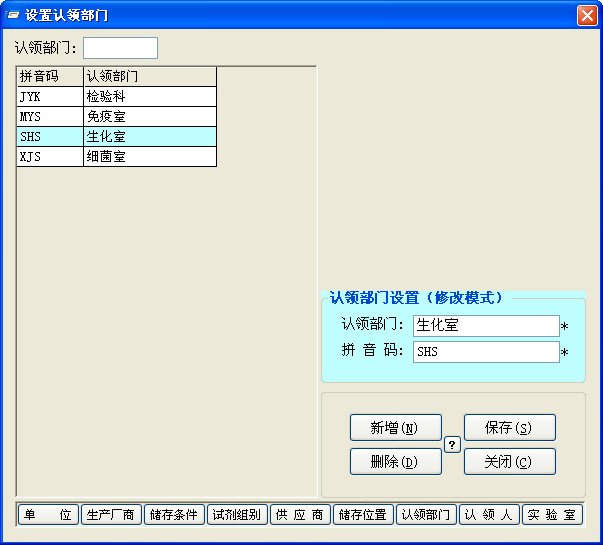Click the SHS code cell in table
The height and width of the screenshot is (545, 603).
coord(50,136)
